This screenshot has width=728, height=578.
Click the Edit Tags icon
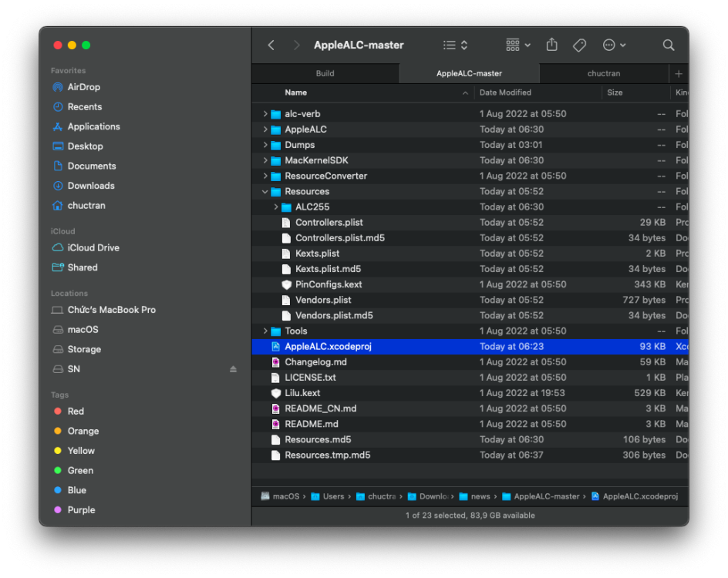click(579, 45)
